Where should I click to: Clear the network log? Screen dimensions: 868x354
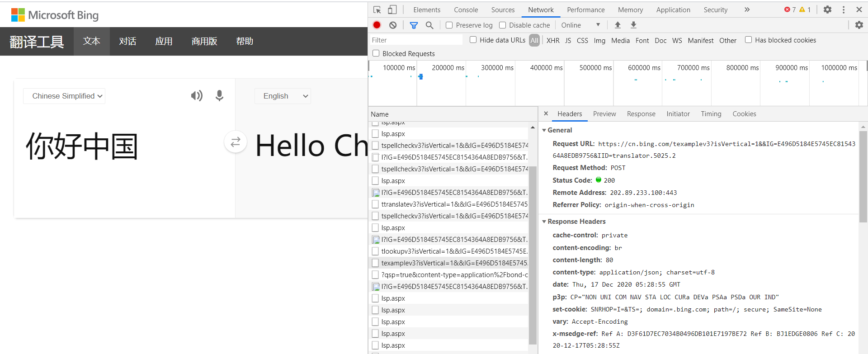point(393,25)
